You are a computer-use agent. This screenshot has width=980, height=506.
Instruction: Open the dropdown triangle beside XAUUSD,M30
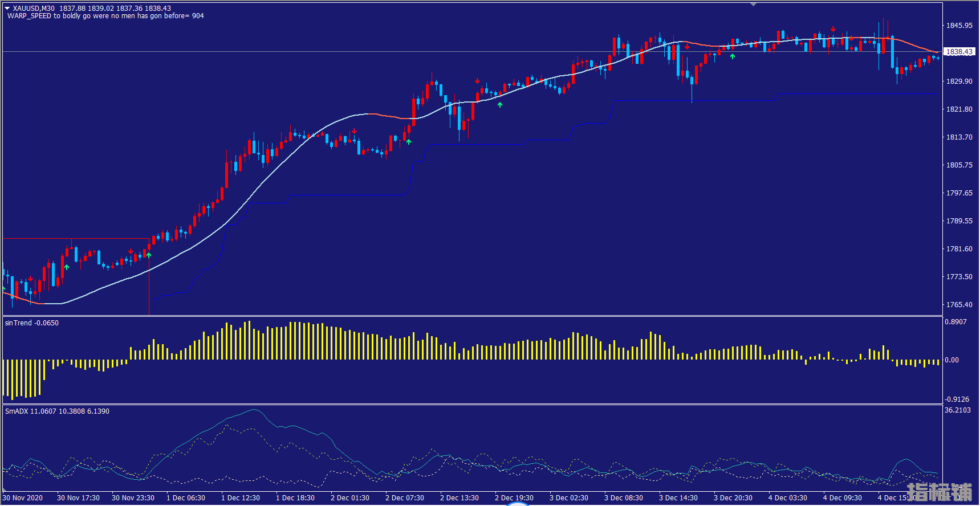[x=7, y=9]
